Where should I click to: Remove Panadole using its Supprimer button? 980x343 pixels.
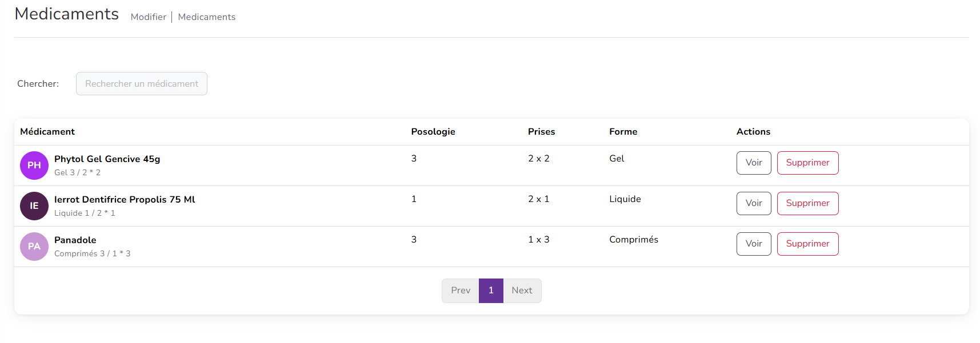pos(807,244)
